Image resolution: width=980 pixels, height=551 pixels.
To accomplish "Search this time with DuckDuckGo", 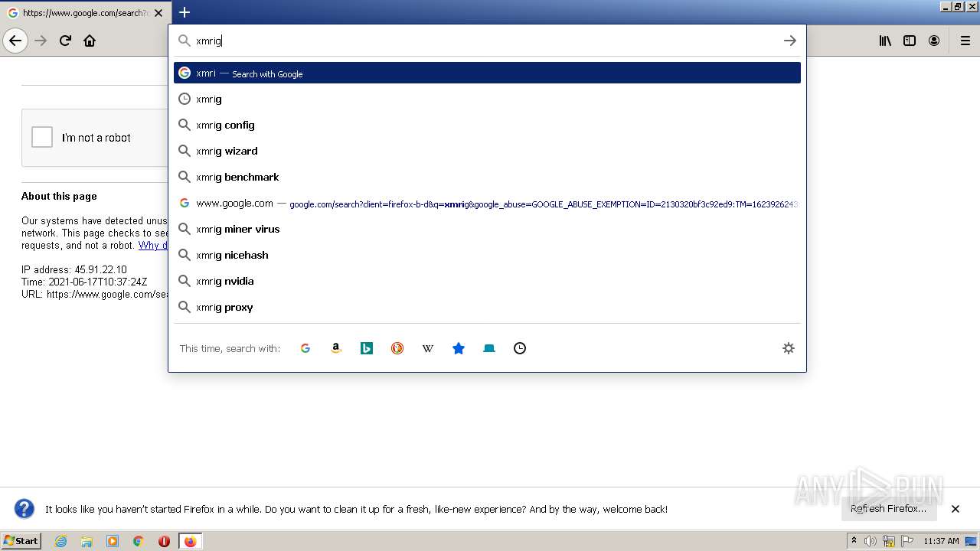I will tap(397, 348).
